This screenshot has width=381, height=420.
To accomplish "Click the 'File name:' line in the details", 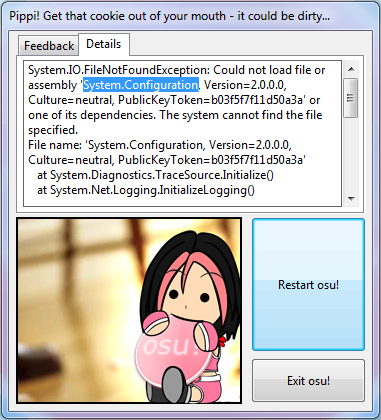I will pyautogui.click(x=160, y=145).
